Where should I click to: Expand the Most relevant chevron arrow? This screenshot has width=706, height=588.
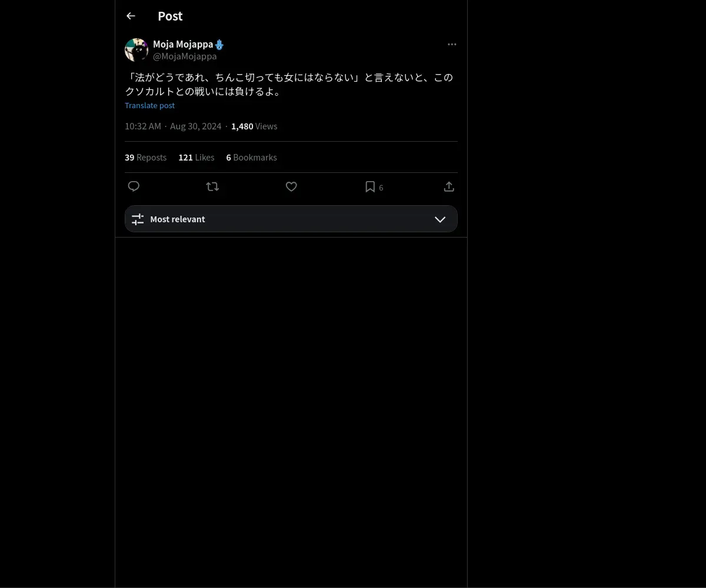coord(440,219)
